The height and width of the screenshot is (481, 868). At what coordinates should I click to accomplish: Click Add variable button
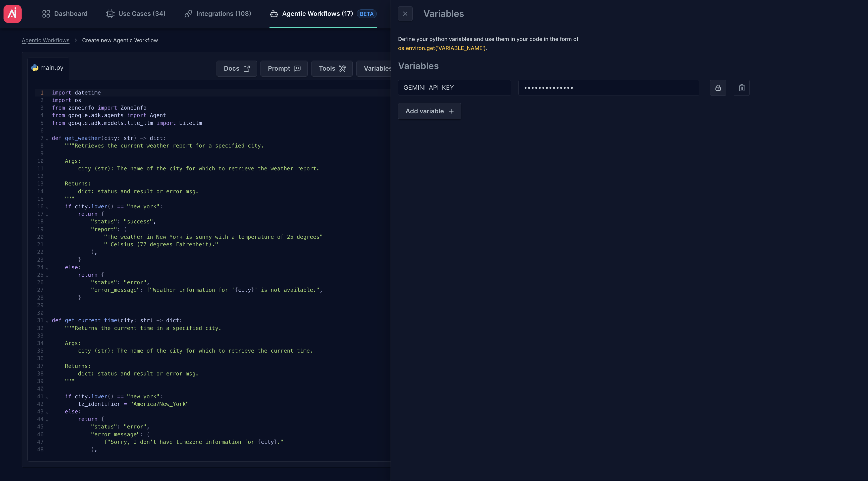430,111
